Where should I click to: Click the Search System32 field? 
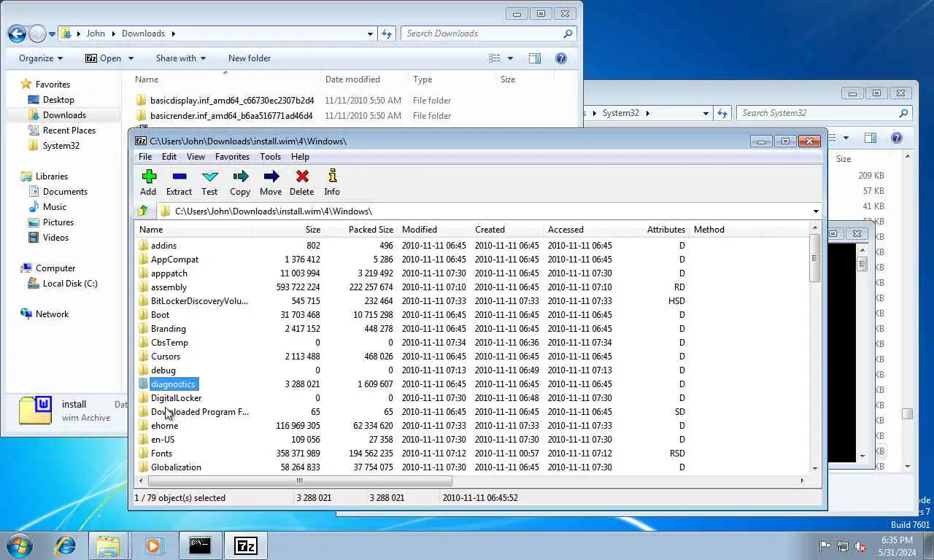click(x=823, y=113)
